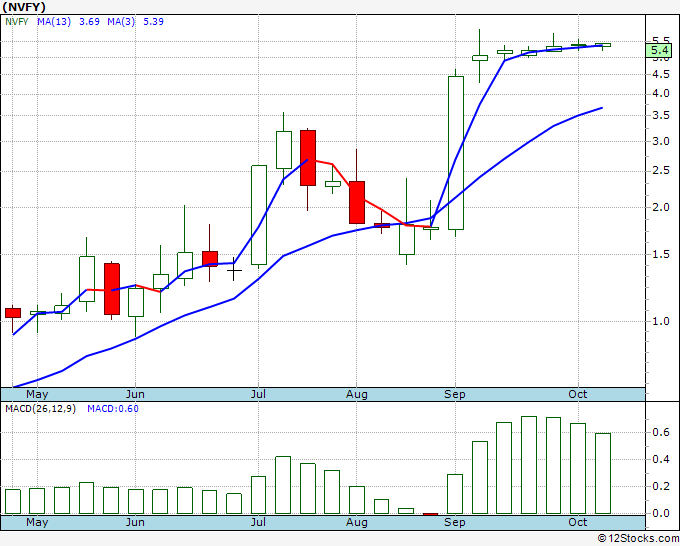This screenshot has height=546, width=680.
Task: Click the 1.0 price axis label
Action: (x=661, y=321)
